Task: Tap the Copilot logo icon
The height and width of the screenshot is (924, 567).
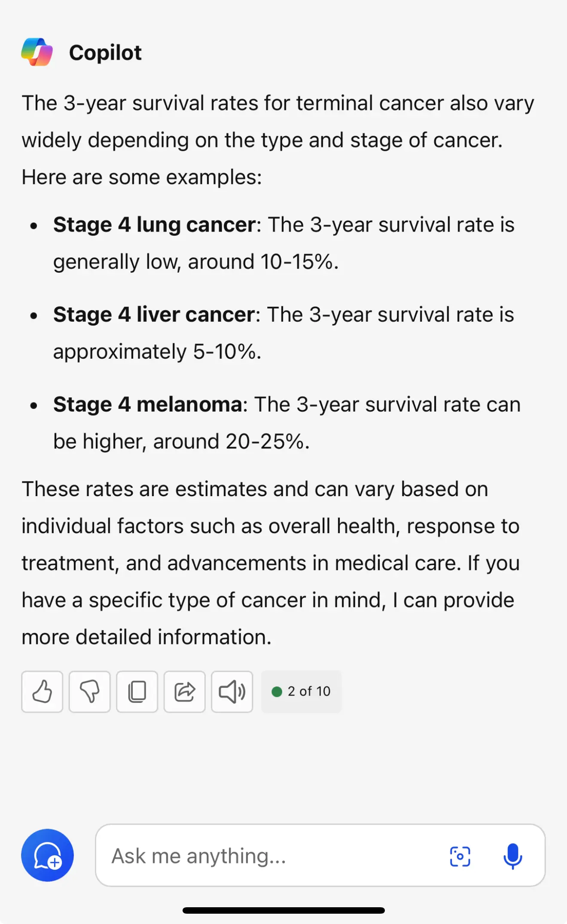Action: coord(37,52)
